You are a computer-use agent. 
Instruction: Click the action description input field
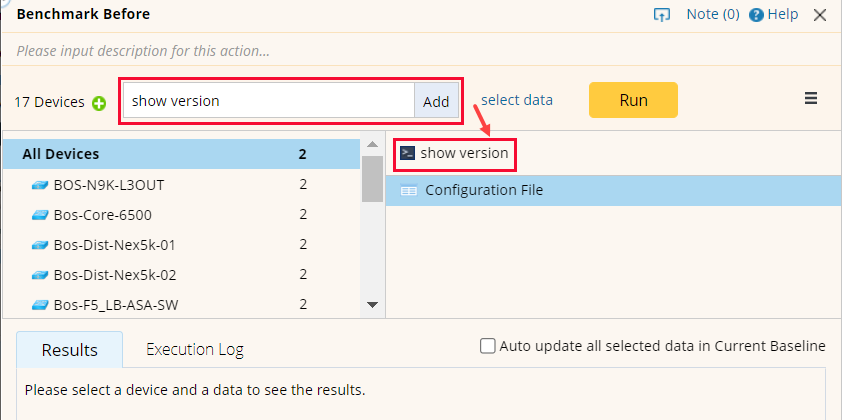point(300,50)
